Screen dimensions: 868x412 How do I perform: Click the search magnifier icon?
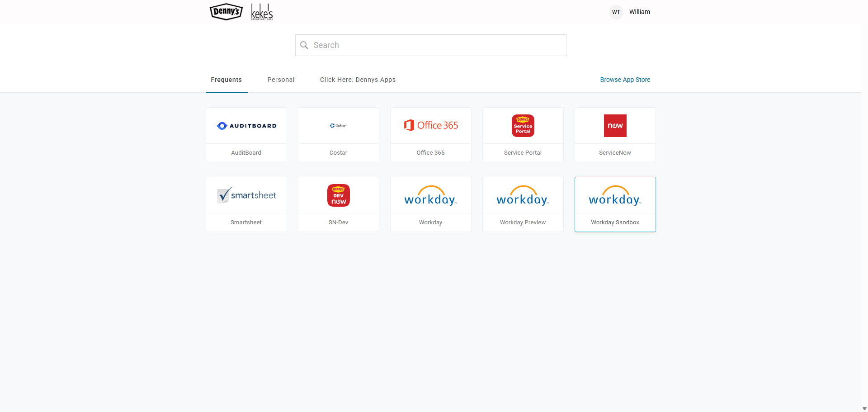tap(304, 45)
